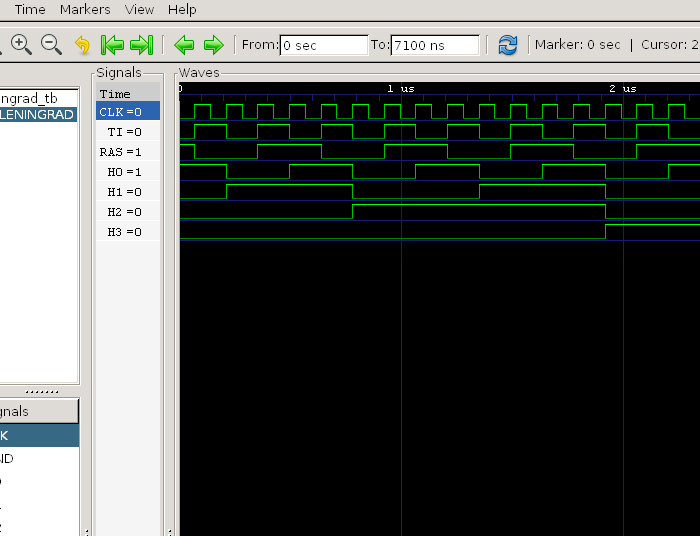Viewport: 700px width, 536px height.
Task: Open the Markers menu
Action: click(x=85, y=9)
